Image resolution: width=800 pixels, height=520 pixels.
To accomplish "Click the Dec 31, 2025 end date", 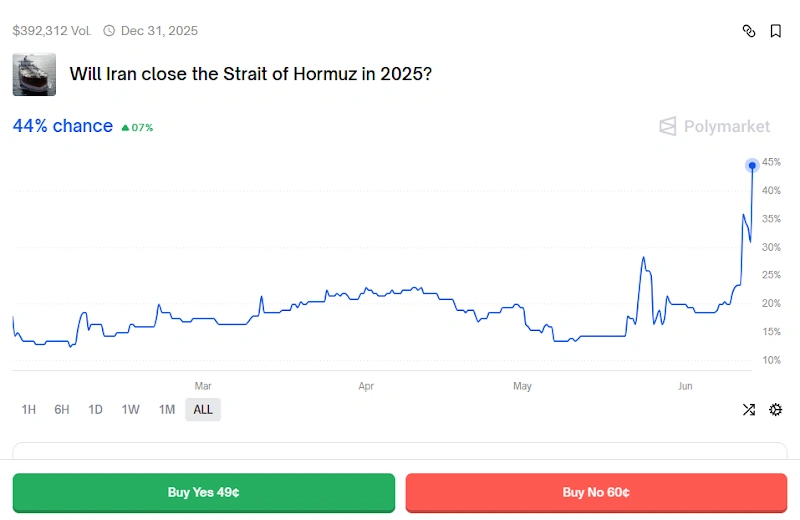I will click(x=159, y=31).
